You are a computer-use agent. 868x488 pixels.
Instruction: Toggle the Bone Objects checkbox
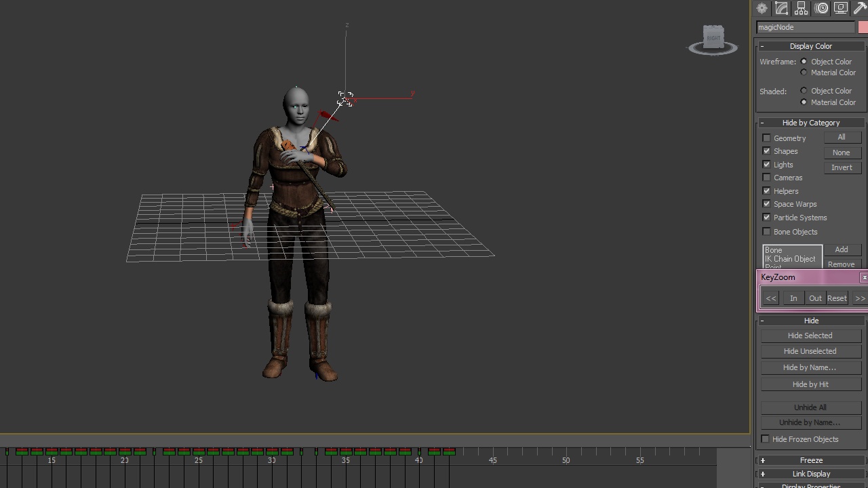767,232
